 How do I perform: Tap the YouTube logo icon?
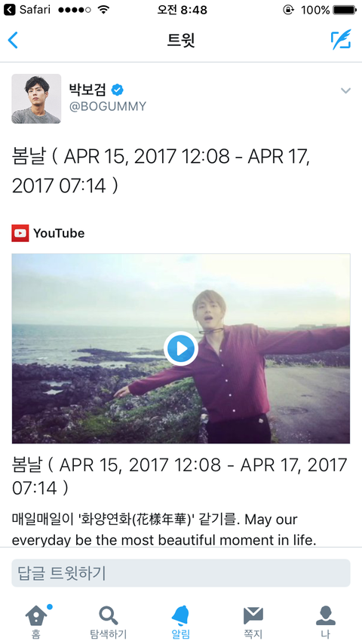pos(20,233)
